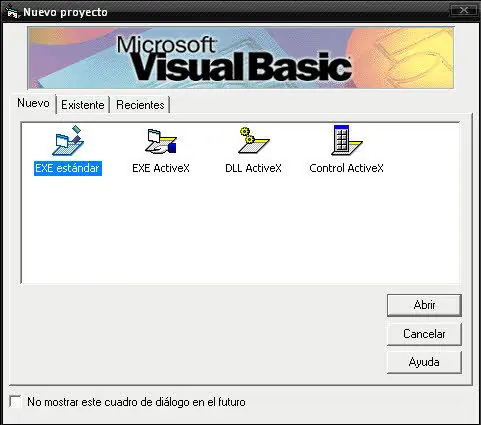Click the 'EXE ActiveX' label text
Screen dimensions: 481x425
(x=161, y=168)
